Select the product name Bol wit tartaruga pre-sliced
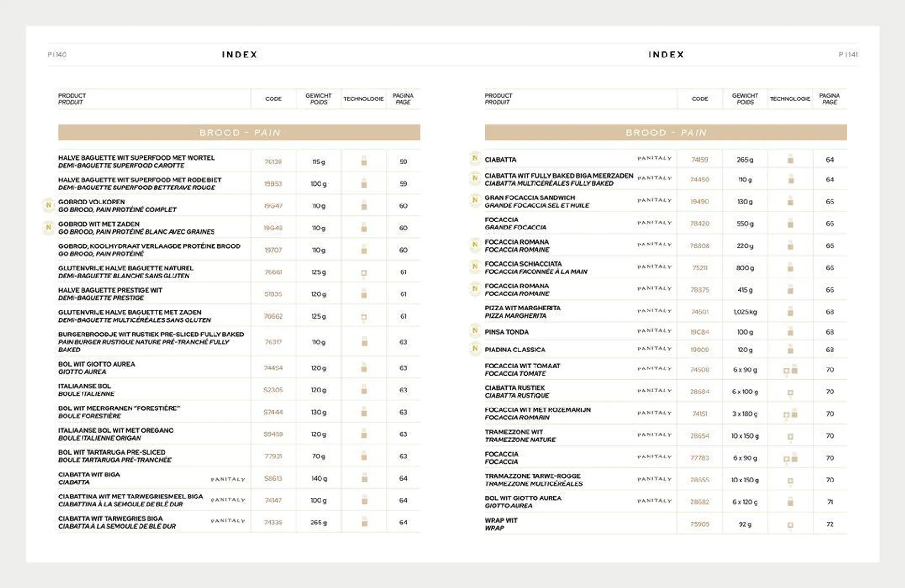 112,452
